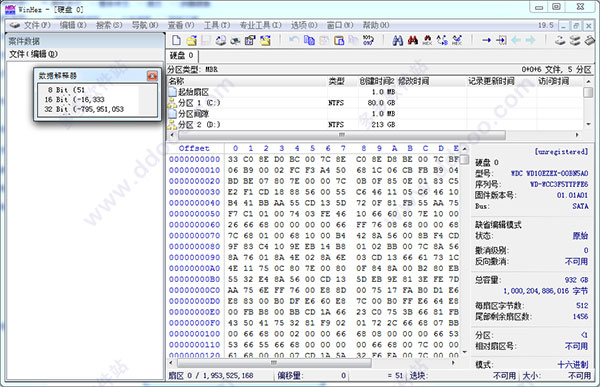Viewport: 600px width, 387px height.
Task: Click the hex view vertical scrollbar thumb
Action: pyautogui.click(x=464, y=160)
